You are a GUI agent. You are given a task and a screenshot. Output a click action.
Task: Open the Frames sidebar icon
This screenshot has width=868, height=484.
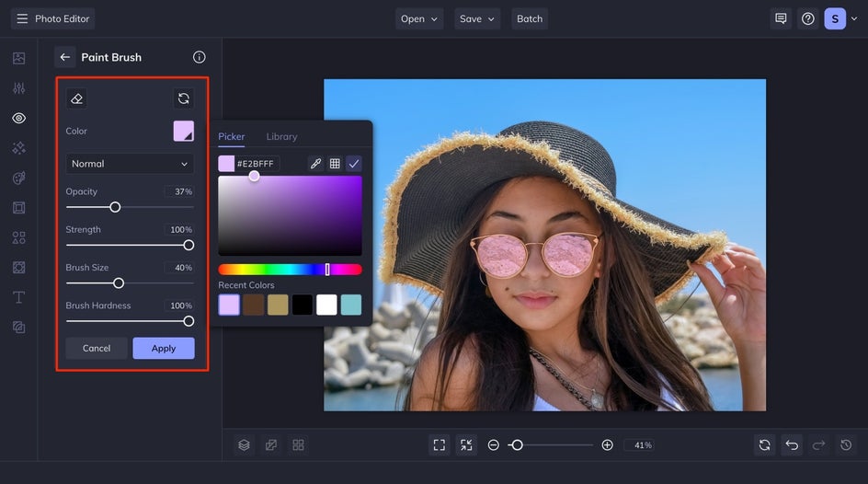click(x=18, y=208)
